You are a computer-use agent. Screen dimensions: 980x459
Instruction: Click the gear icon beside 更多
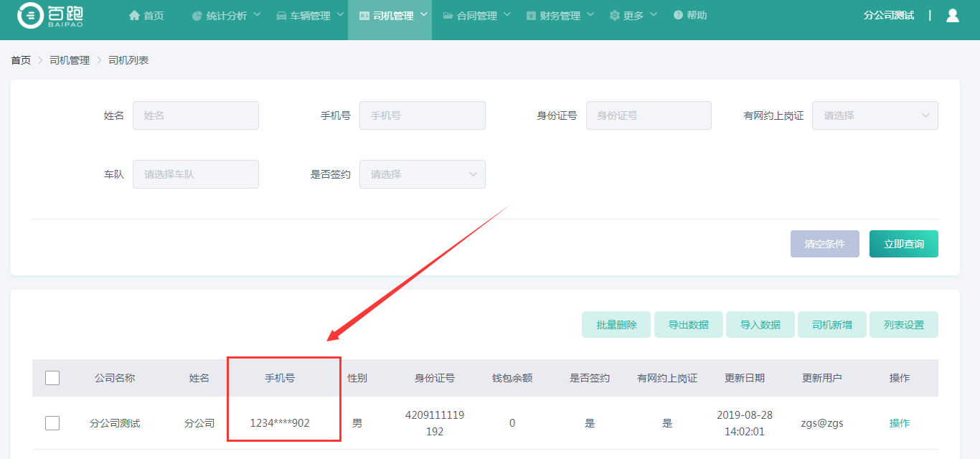pyautogui.click(x=614, y=16)
